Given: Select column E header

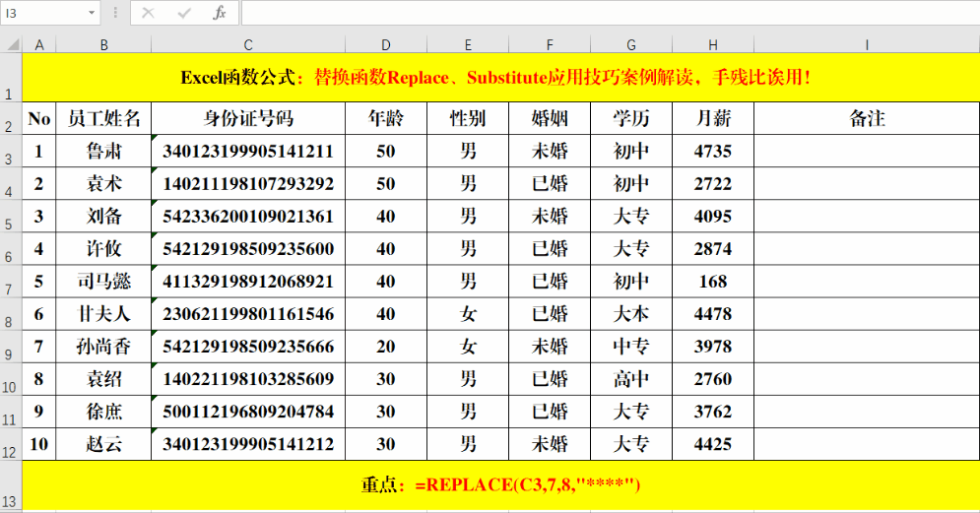Looking at the screenshot, I should click(468, 44).
